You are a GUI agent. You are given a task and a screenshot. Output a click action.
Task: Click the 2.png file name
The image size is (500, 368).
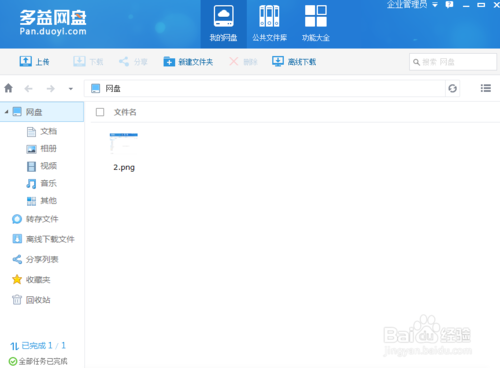click(124, 167)
